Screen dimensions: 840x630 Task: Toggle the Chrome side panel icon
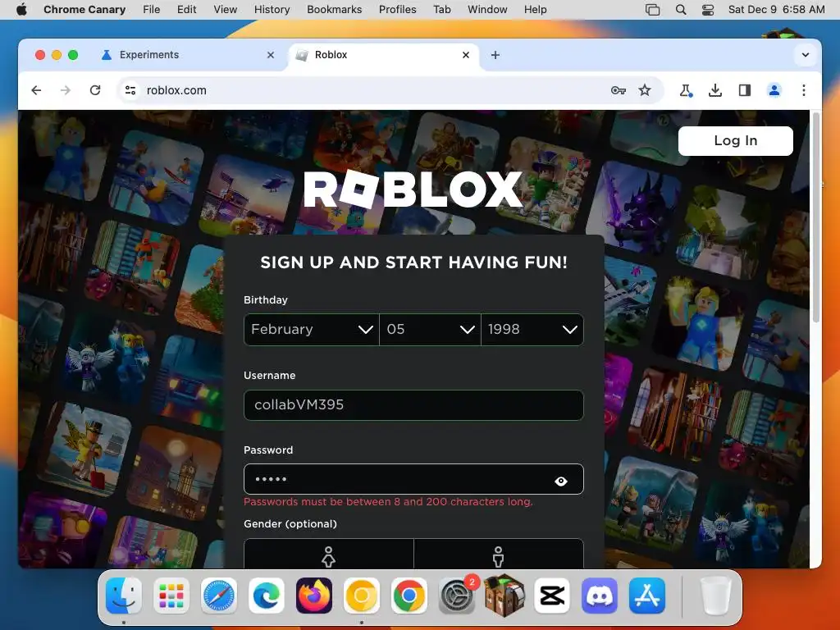745,90
